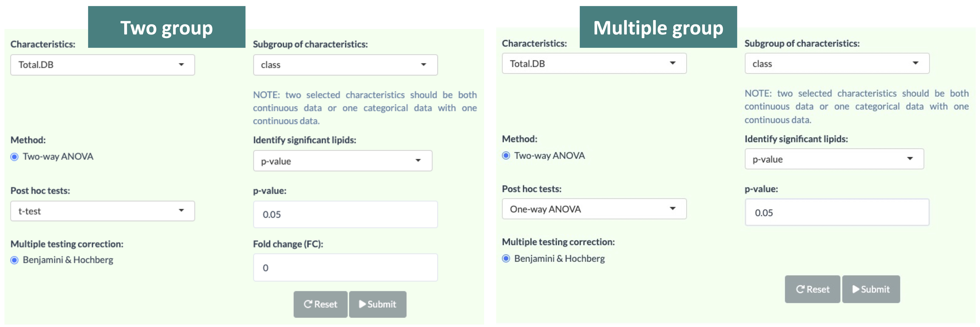This screenshot has width=980, height=327.
Task: Click Submit button in Two group panel
Action: pyautogui.click(x=377, y=304)
